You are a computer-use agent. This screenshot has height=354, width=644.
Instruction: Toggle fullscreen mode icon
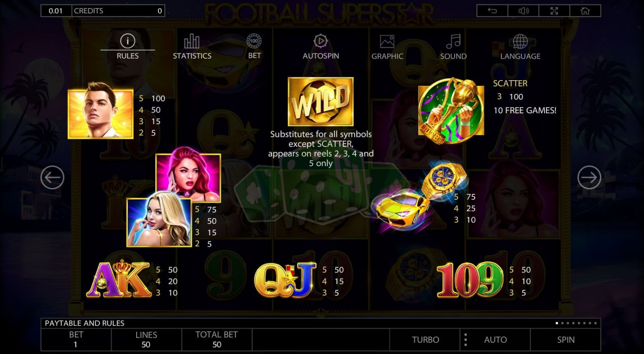[554, 11]
